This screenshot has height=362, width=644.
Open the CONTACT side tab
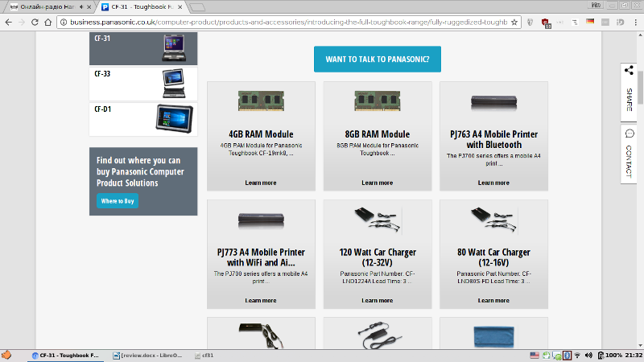coord(629,154)
